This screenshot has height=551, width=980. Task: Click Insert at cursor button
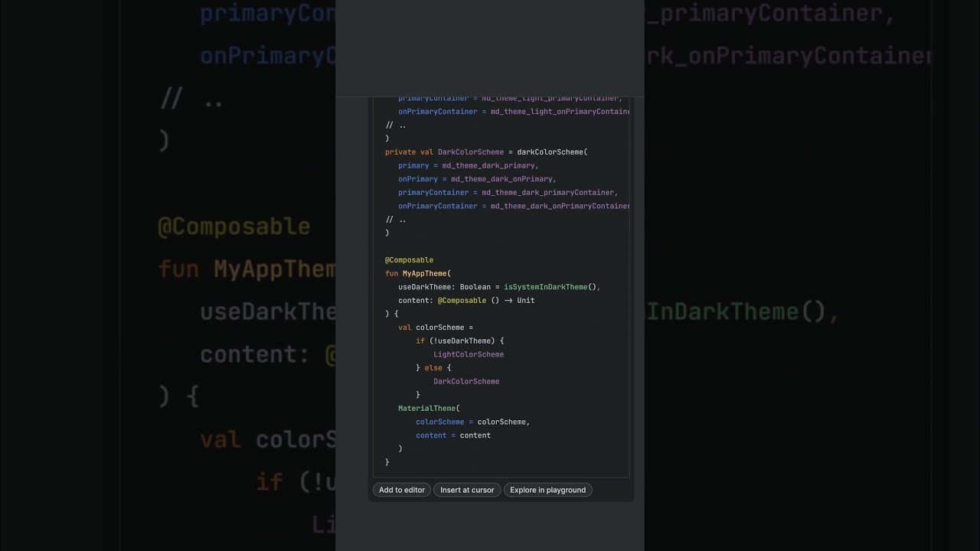coord(467,490)
